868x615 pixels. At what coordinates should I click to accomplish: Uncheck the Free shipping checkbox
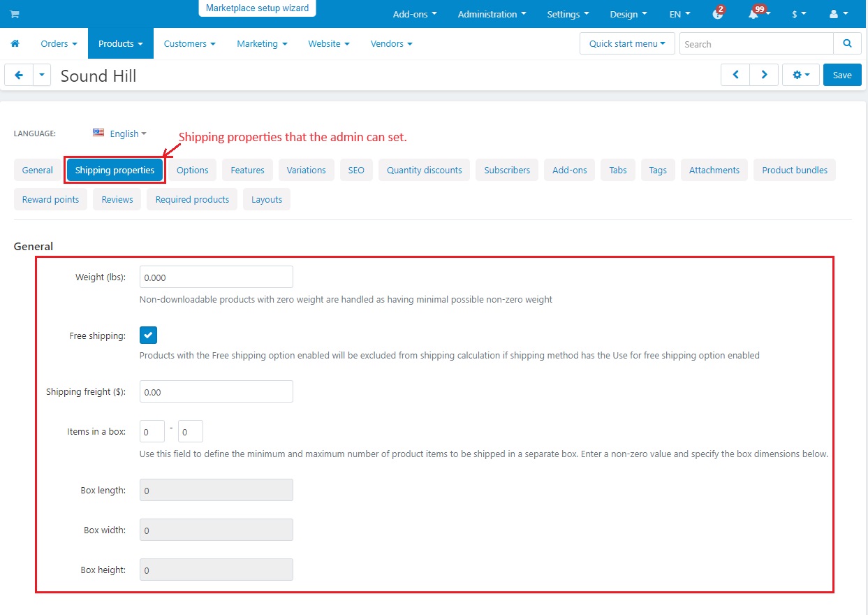point(148,335)
